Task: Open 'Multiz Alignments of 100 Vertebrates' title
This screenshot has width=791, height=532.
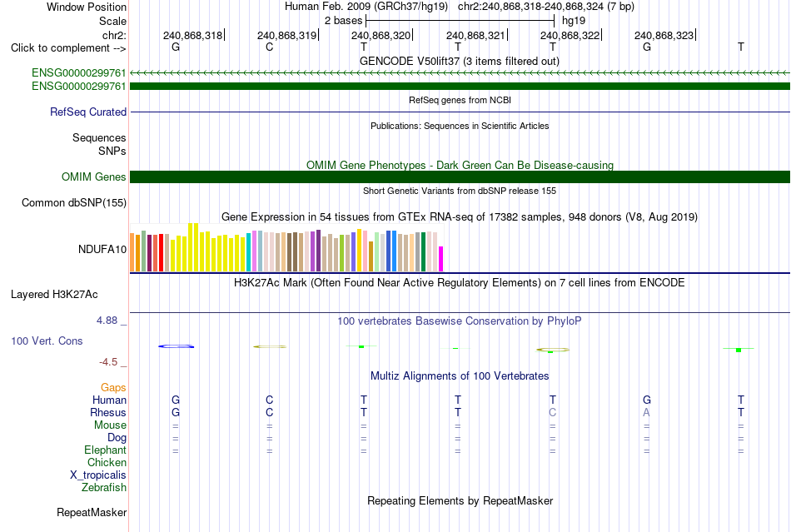Action: (460, 376)
